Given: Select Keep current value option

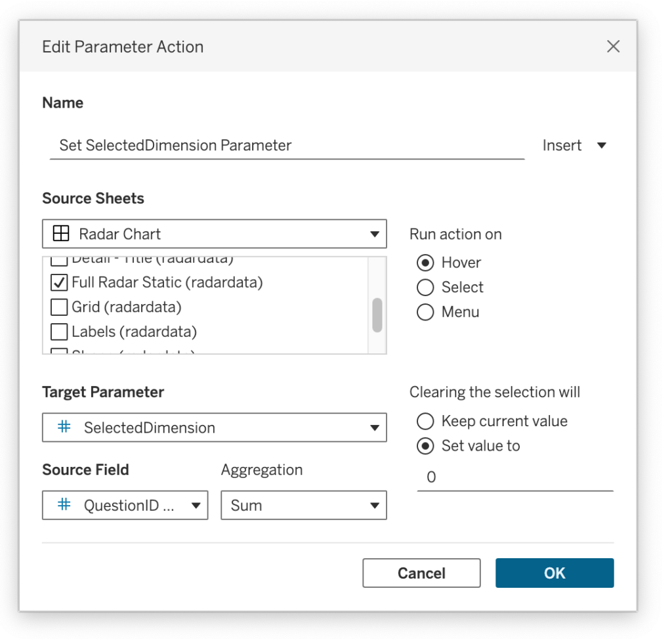Looking at the screenshot, I should pos(425,421).
